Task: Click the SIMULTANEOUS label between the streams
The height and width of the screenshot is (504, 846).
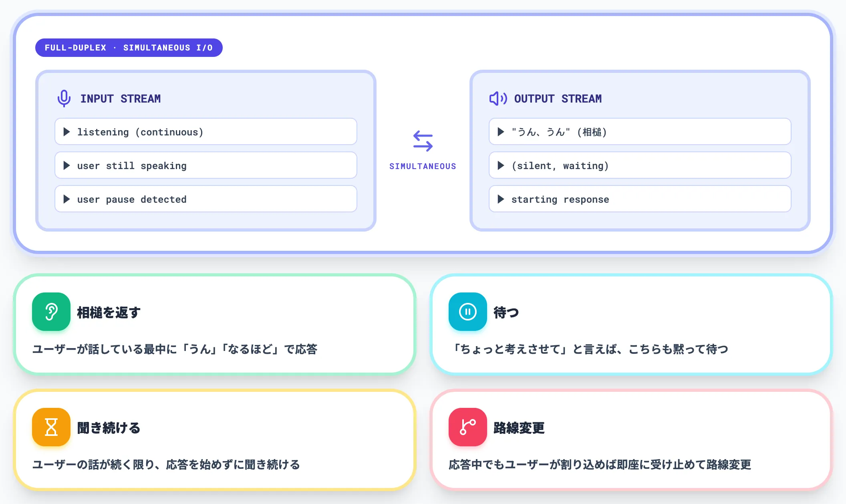Action: [423, 166]
